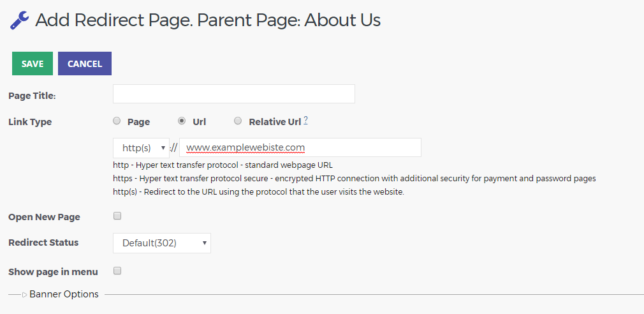This screenshot has height=314, width=644.
Task: Click the Banner Options section label
Action: click(64, 294)
